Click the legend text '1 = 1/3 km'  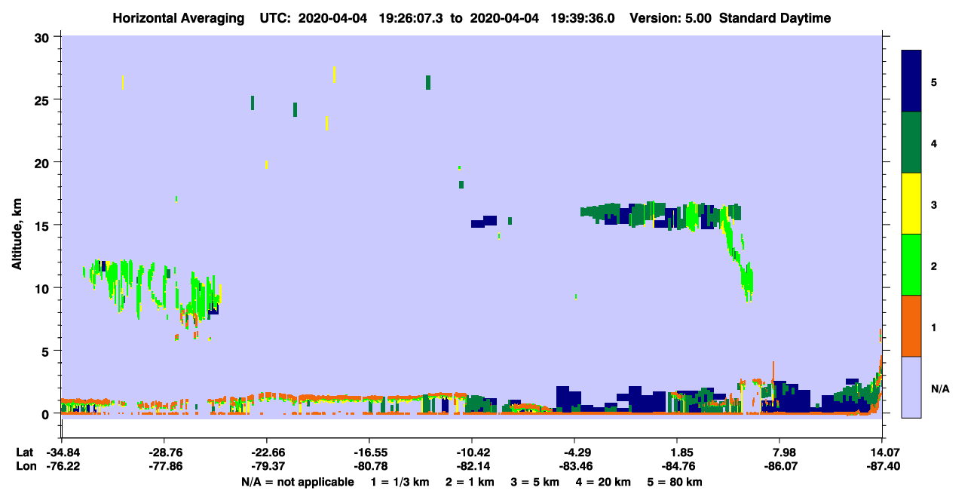pos(400,482)
